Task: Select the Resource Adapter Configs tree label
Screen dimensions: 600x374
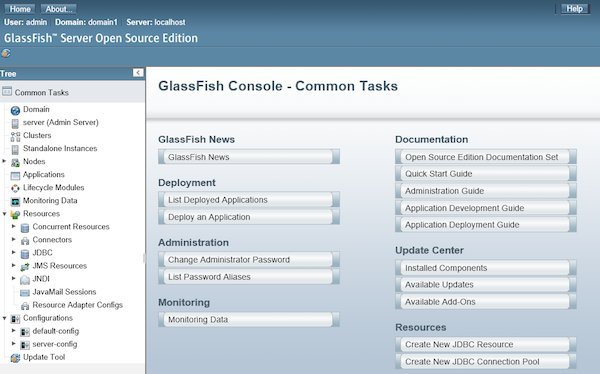Action: tap(78, 305)
